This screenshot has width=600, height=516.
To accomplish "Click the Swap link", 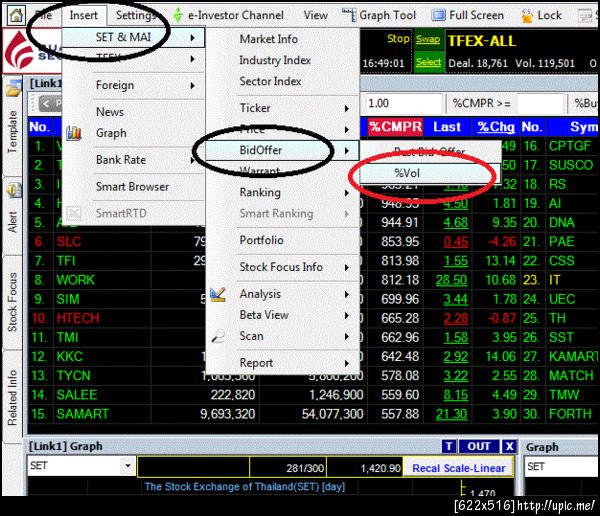I will click(x=428, y=39).
